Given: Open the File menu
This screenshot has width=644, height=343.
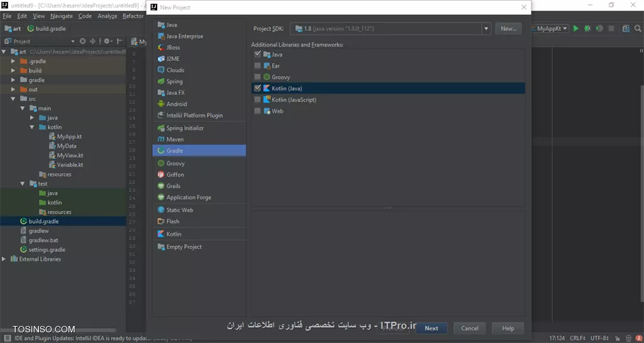Looking at the screenshot, I should coord(7,16).
